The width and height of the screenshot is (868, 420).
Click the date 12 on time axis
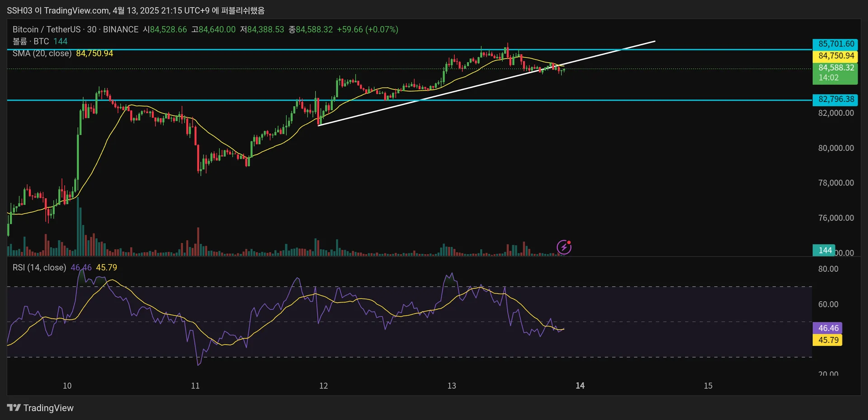tap(323, 386)
